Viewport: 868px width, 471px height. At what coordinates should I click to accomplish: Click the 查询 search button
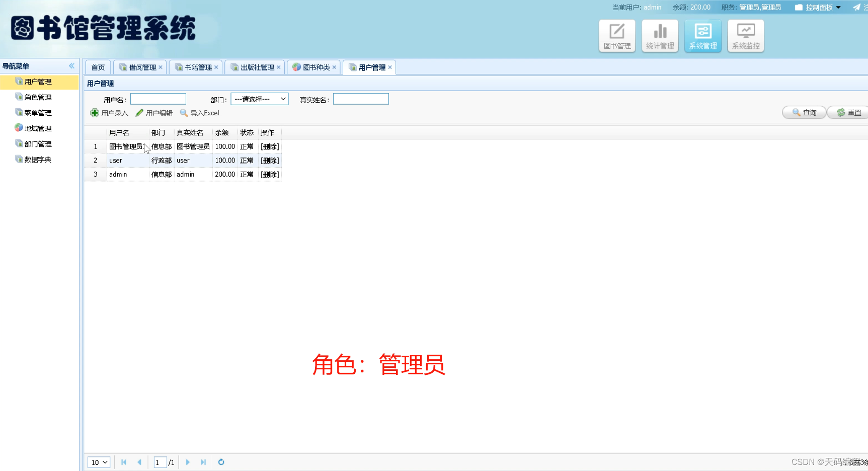tap(804, 113)
